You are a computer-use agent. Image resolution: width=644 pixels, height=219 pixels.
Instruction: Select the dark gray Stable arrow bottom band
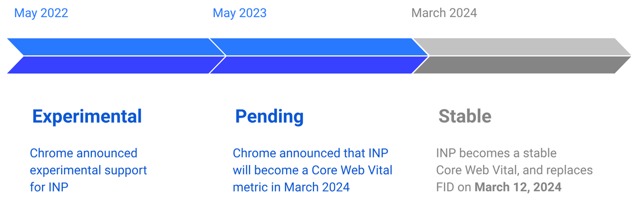pyautogui.click(x=522, y=65)
